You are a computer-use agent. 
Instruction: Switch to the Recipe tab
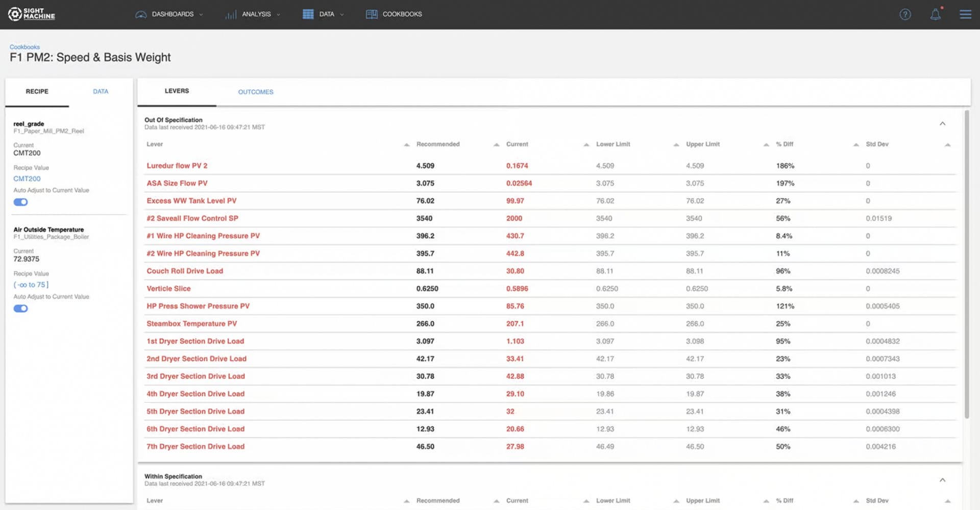click(37, 91)
